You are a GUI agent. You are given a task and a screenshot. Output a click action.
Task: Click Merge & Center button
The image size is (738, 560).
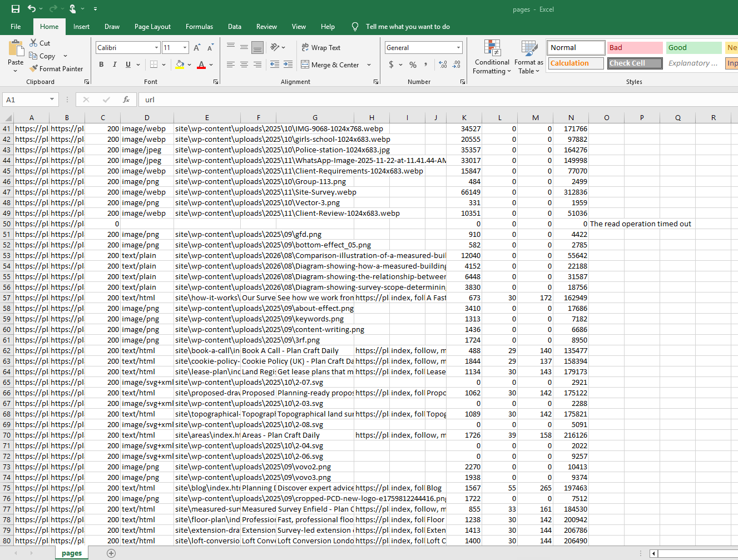330,65
